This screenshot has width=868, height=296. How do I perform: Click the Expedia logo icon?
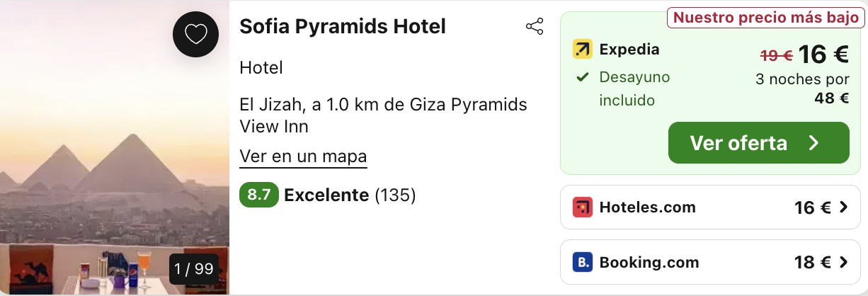click(583, 50)
